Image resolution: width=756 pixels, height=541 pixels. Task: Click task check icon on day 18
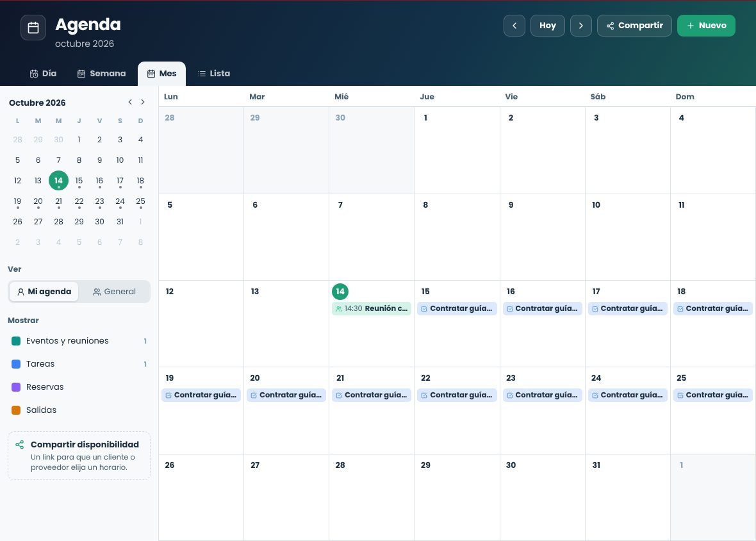coord(680,308)
